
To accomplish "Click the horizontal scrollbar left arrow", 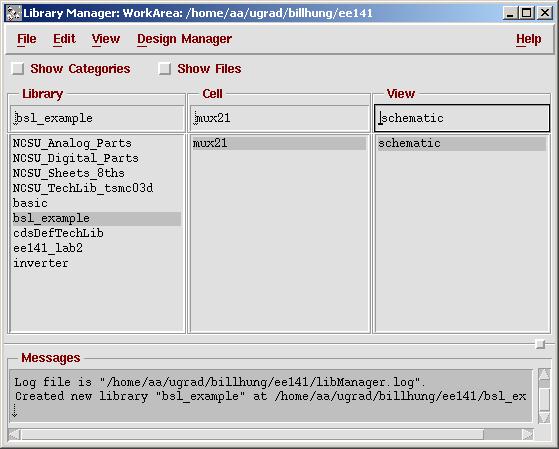I will (14, 434).
